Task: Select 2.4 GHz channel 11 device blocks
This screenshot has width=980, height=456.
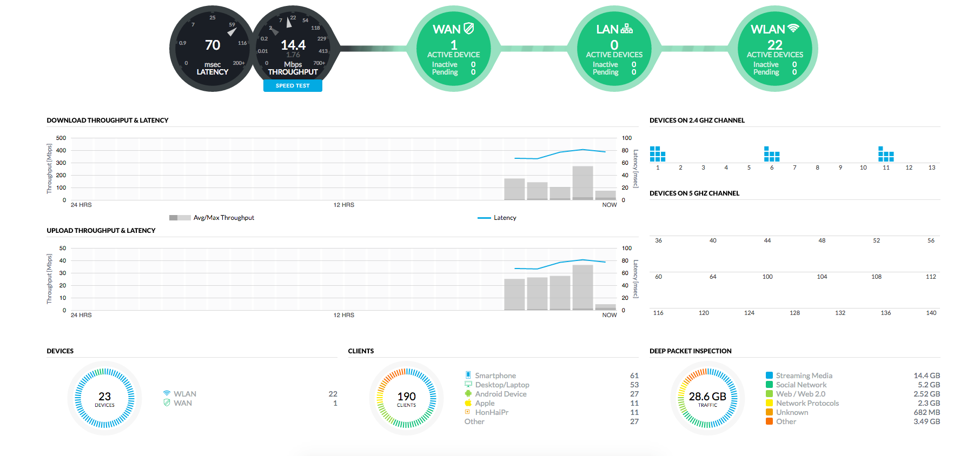Action: 886,154
